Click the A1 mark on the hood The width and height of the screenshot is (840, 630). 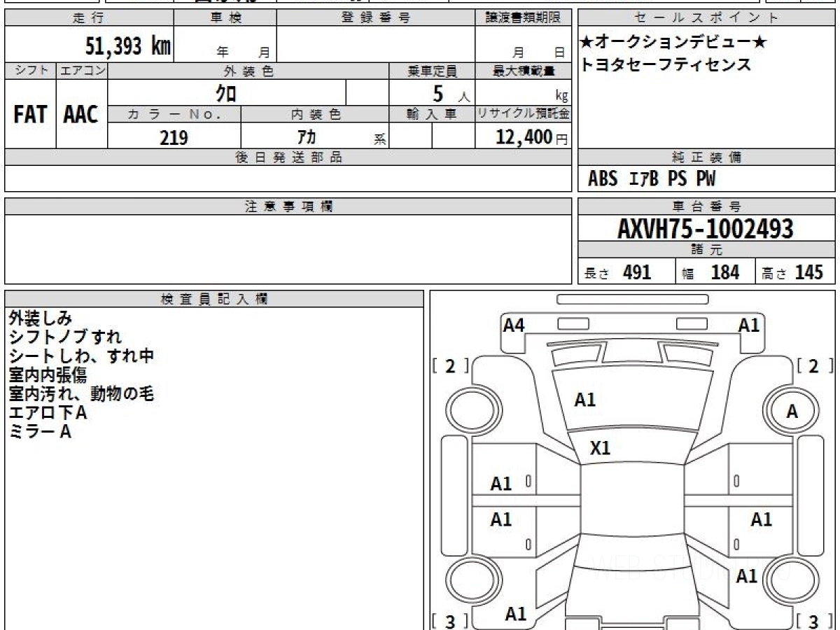pos(585,400)
